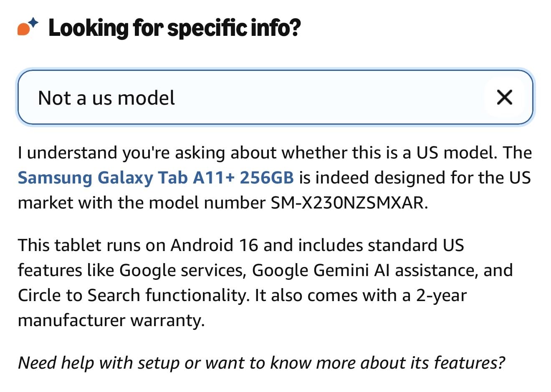This screenshot has width=551, height=392.
Task: Click the 'Circle to Search functionality' phrase
Action: pos(133,295)
